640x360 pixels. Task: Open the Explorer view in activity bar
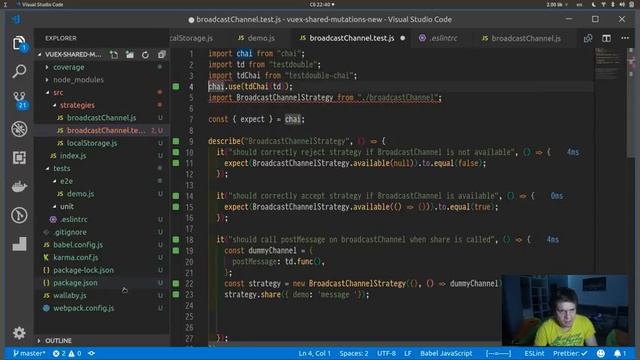[x=19, y=43]
